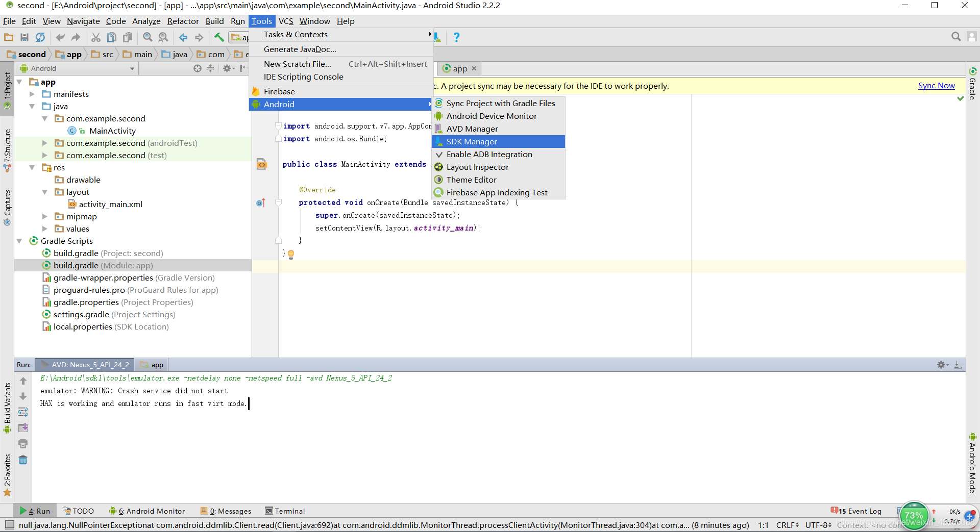Screen dimensions: 980x532
Task: Click the Search Everywhere magnifier icon
Action: (x=956, y=37)
